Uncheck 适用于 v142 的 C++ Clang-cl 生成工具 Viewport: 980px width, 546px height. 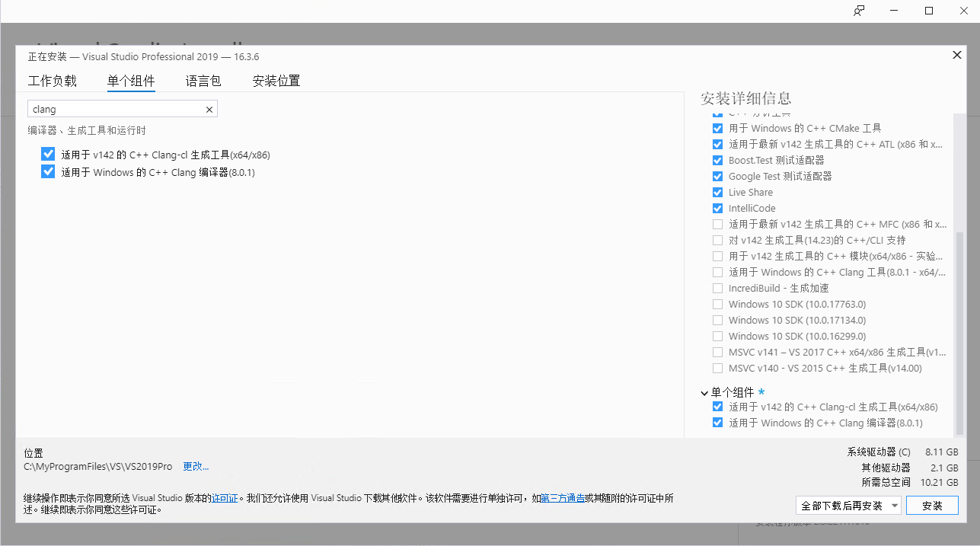pyautogui.click(x=48, y=154)
